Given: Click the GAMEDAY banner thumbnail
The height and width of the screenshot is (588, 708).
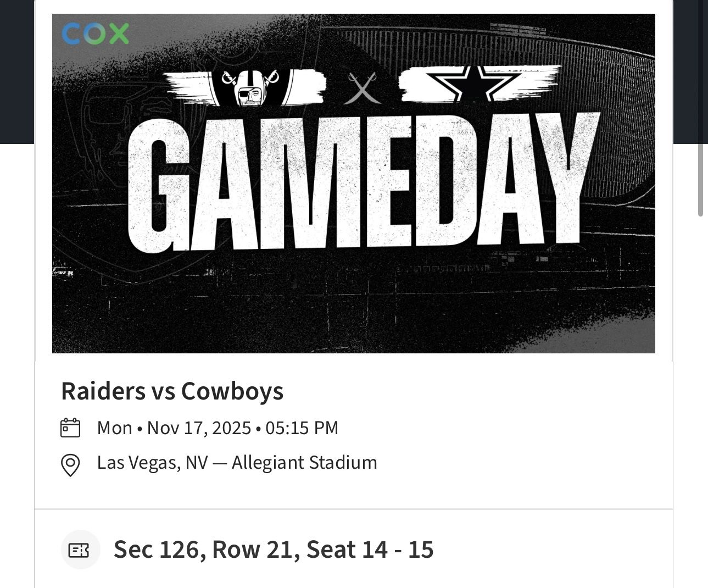Looking at the screenshot, I should 353,183.
